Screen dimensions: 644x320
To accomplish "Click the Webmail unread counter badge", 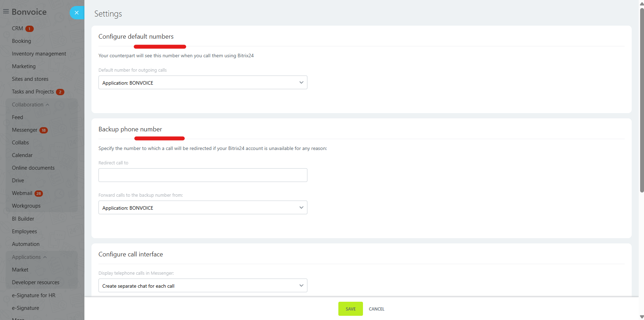I will (x=39, y=194).
